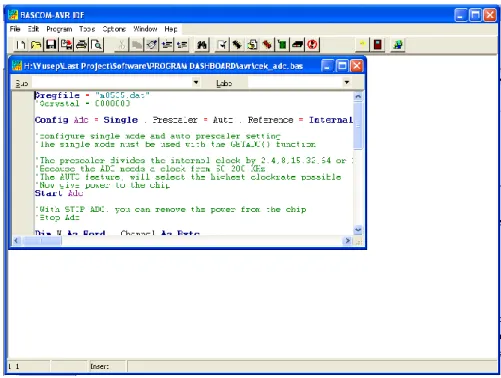Click the globe web icon in the toolbar
The height and width of the screenshot is (378, 501).
click(x=397, y=44)
